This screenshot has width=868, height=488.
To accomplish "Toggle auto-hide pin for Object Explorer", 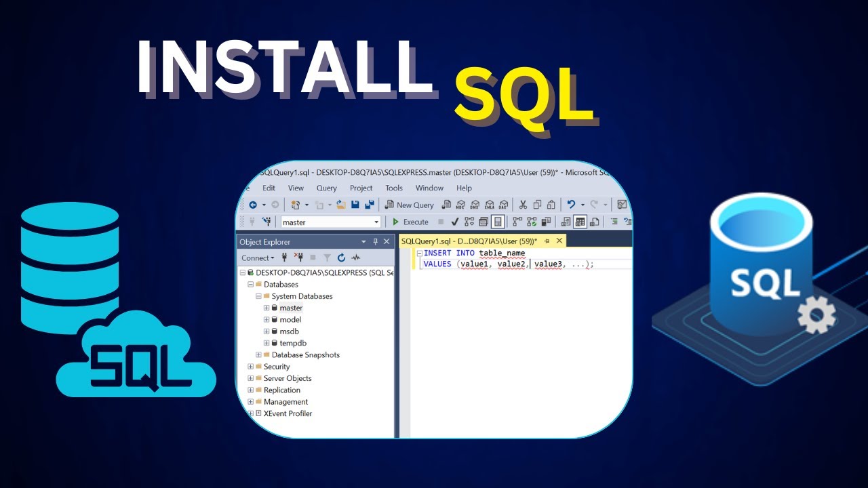I will tap(375, 242).
